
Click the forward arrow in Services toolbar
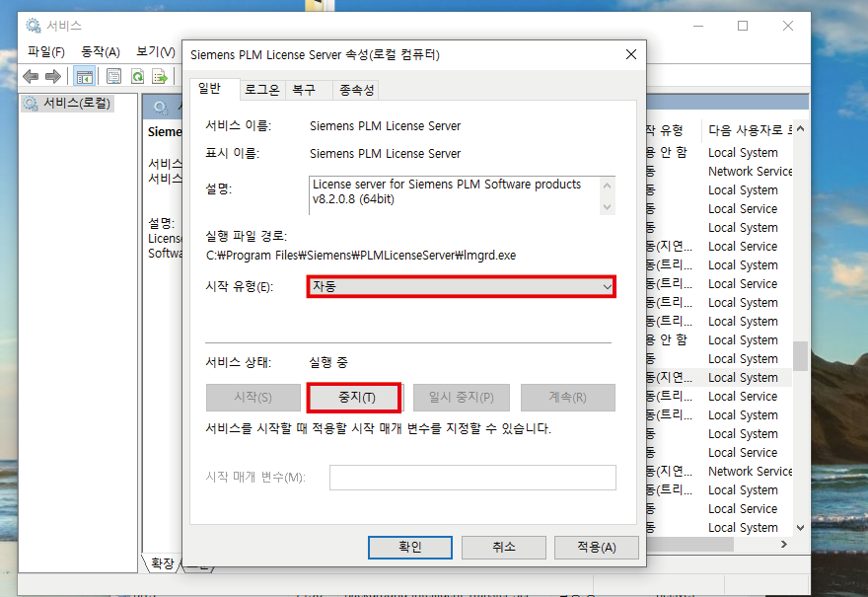(53, 76)
